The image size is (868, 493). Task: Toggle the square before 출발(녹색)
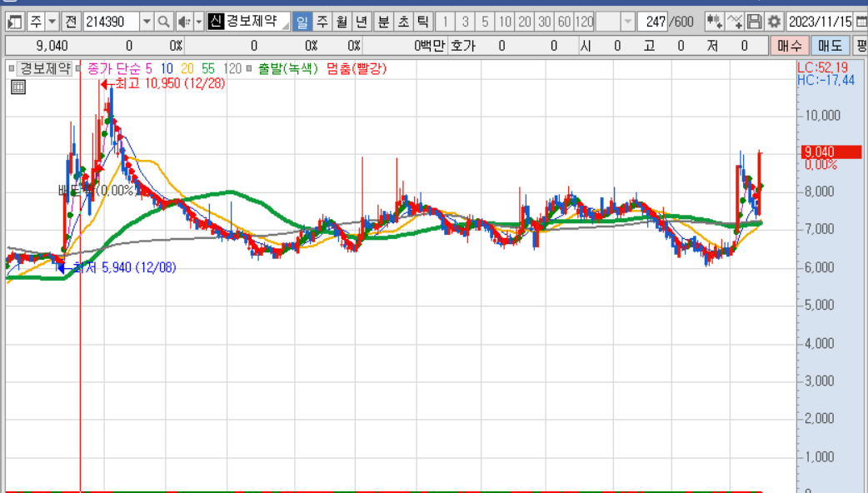pos(249,68)
